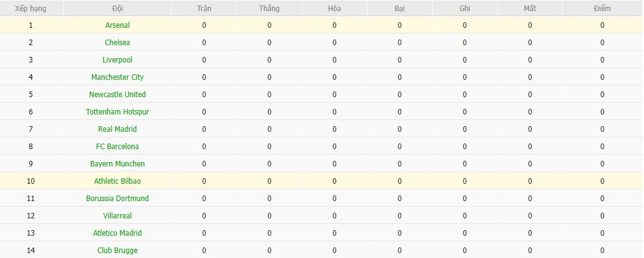Select the Hòa column header
This screenshot has height=258, width=644.
click(x=335, y=9)
